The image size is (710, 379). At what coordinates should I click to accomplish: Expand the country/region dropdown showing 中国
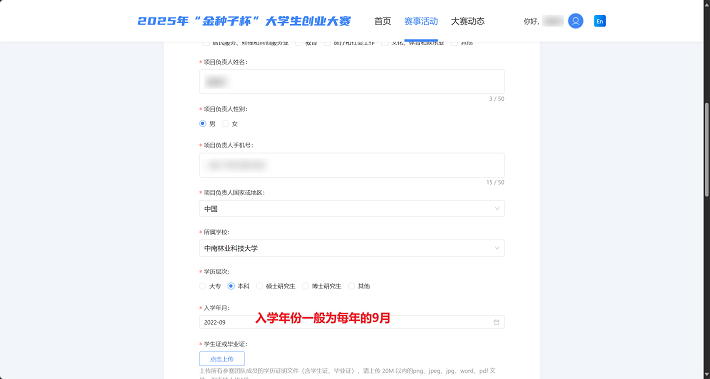(352, 209)
